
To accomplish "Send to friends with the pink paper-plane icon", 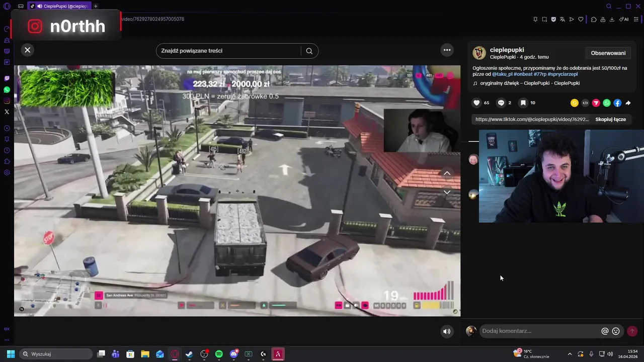I will pos(596,103).
